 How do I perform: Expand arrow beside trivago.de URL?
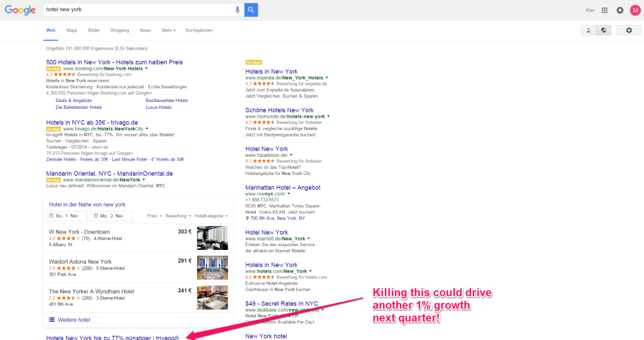pyautogui.click(x=147, y=128)
